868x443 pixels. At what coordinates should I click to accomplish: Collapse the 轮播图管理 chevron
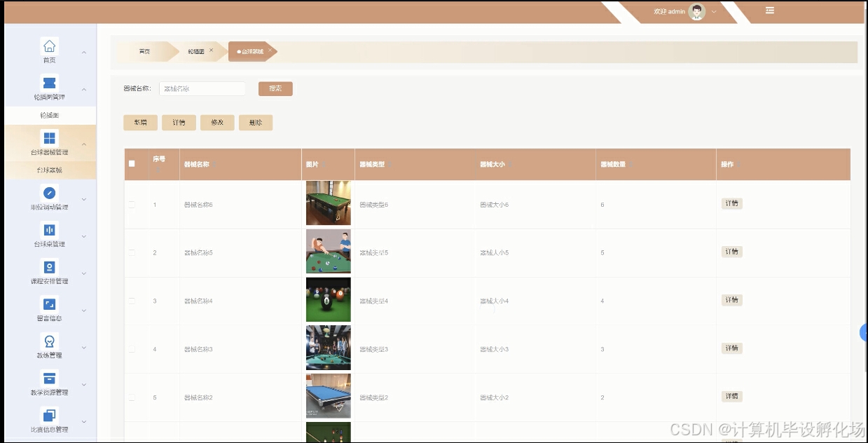84,90
